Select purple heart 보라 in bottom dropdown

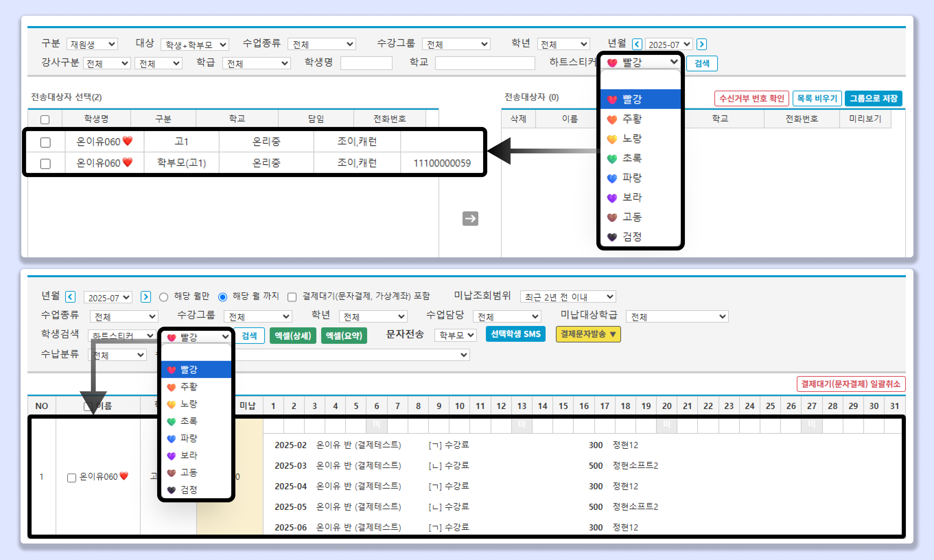tap(189, 455)
